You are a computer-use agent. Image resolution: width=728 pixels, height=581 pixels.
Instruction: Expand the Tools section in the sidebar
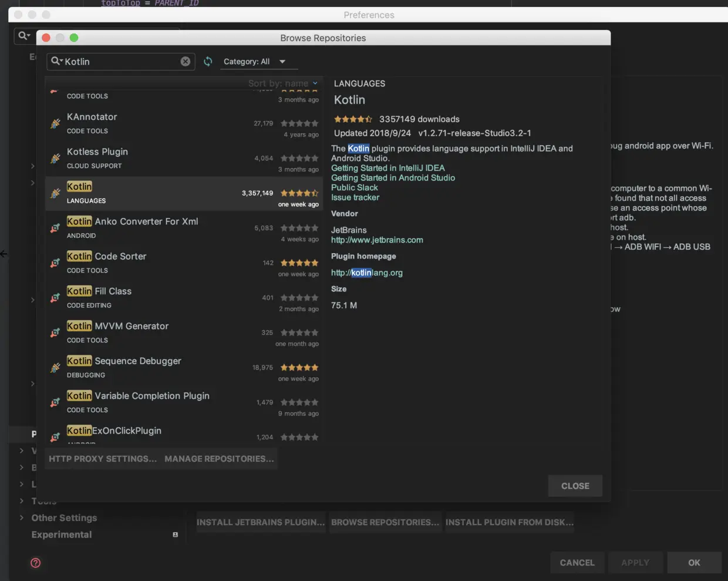click(x=21, y=501)
